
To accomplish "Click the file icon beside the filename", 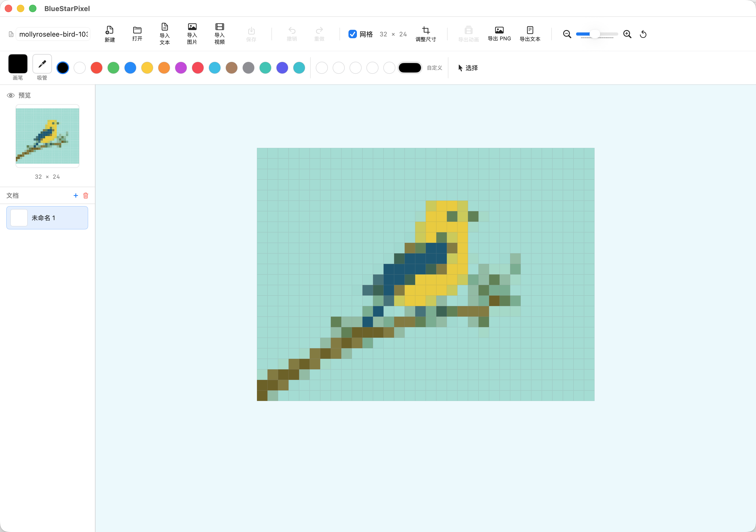I will (x=11, y=34).
